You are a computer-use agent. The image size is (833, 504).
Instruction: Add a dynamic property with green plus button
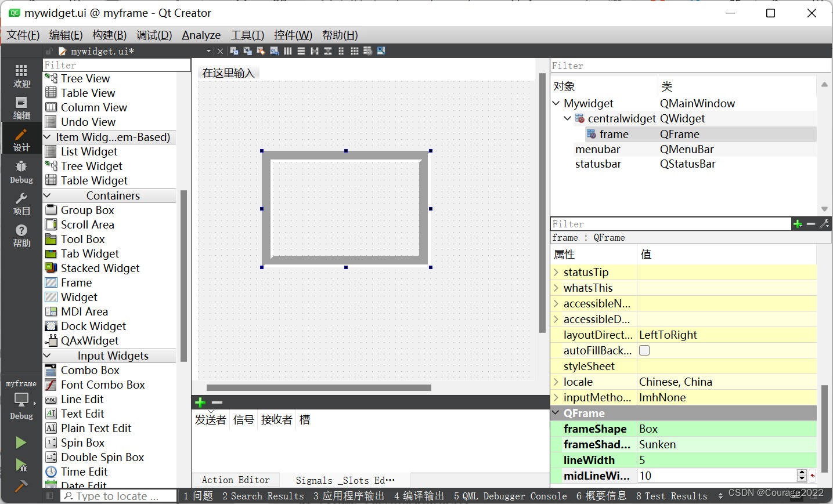pos(798,223)
